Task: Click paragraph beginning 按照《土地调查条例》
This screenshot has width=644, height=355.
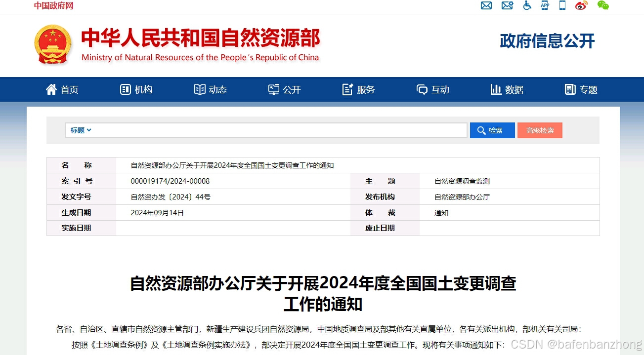Action: click(x=289, y=345)
